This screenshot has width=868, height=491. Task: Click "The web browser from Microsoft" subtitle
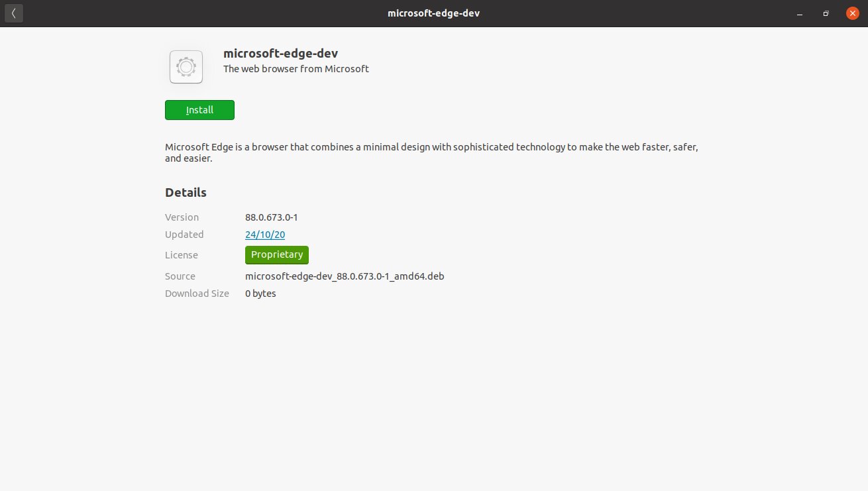click(x=296, y=69)
